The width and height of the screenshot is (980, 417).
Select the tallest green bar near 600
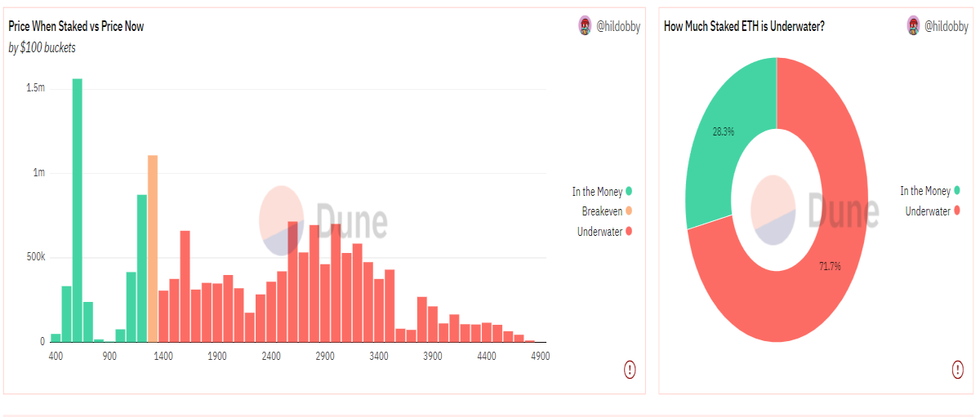click(x=78, y=211)
